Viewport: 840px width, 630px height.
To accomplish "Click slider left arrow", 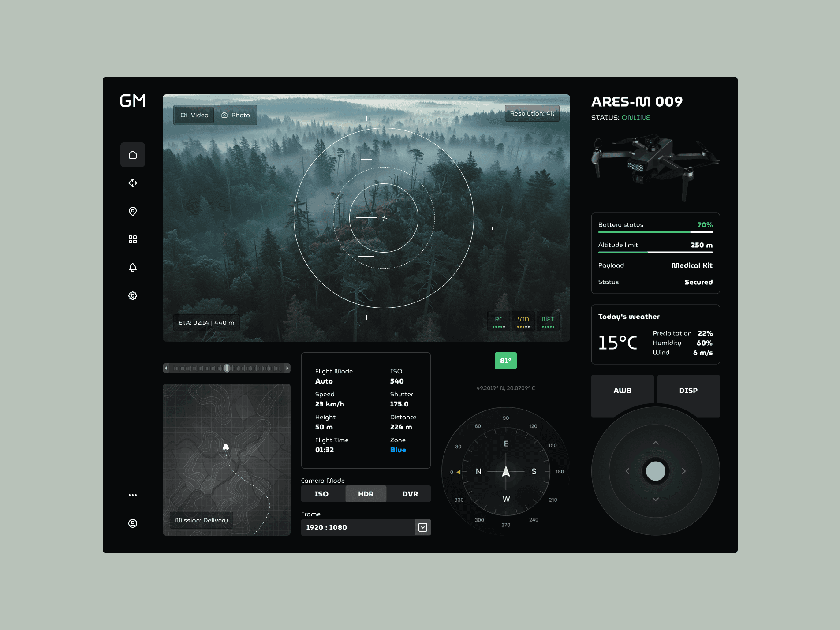I will [166, 368].
